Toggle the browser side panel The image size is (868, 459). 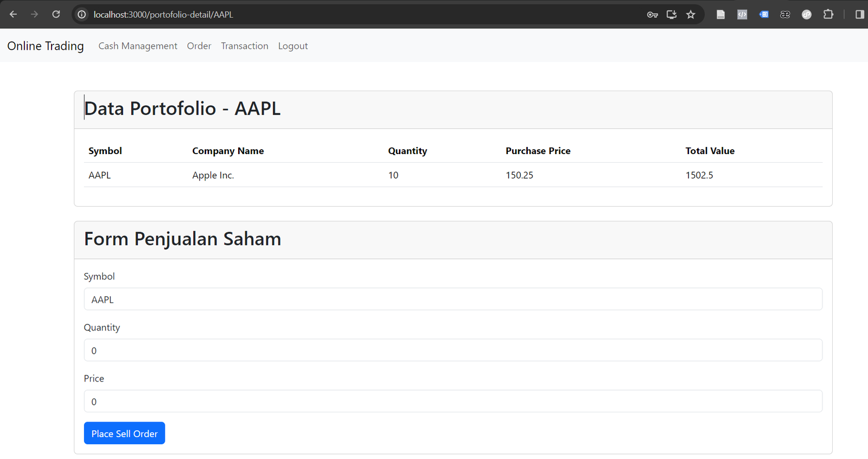tap(859, 15)
